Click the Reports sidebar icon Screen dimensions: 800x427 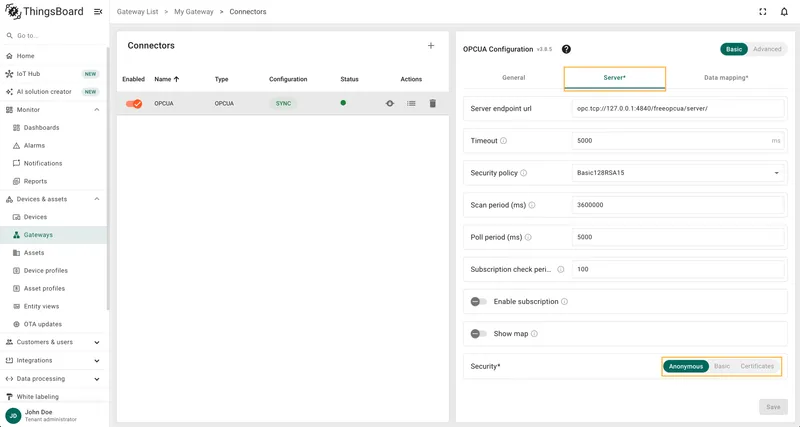point(16,181)
